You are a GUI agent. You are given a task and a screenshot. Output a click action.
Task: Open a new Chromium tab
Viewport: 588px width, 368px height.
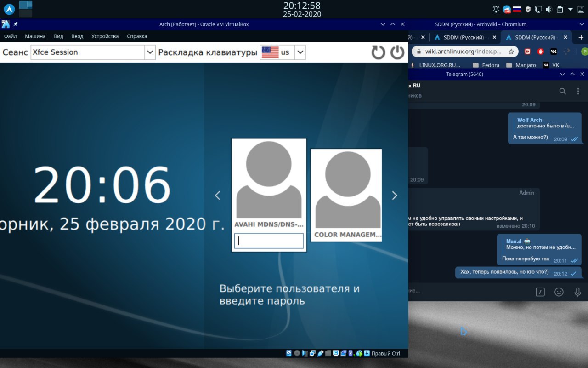[581, 37]
